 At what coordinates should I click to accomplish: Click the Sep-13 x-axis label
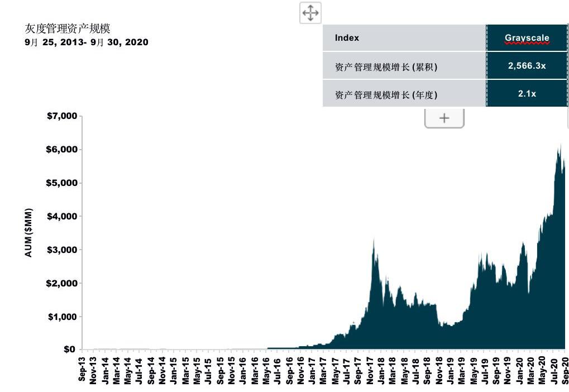82,369
